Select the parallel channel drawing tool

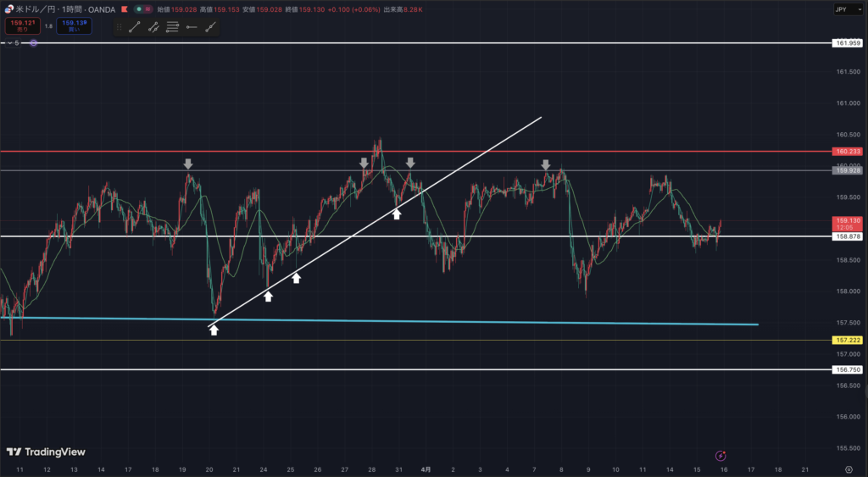pos(153,27)
